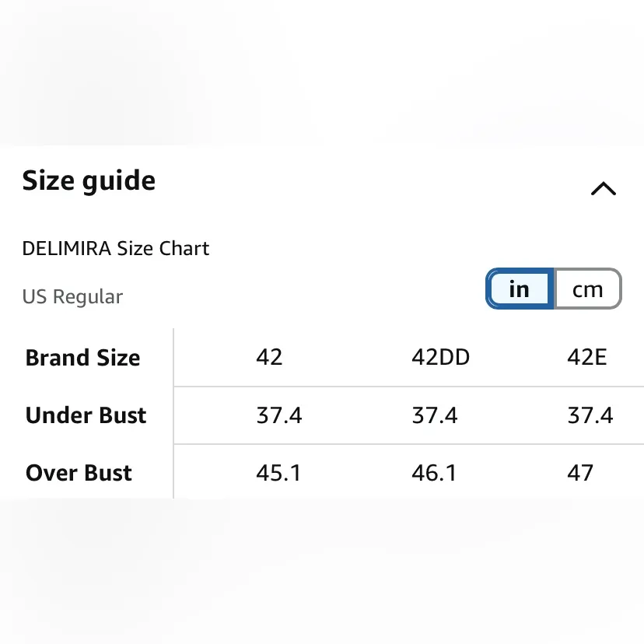Click the in/cm unit switcher control
The height and width of the screenshot is (644, 644).
tap(553, 289)
